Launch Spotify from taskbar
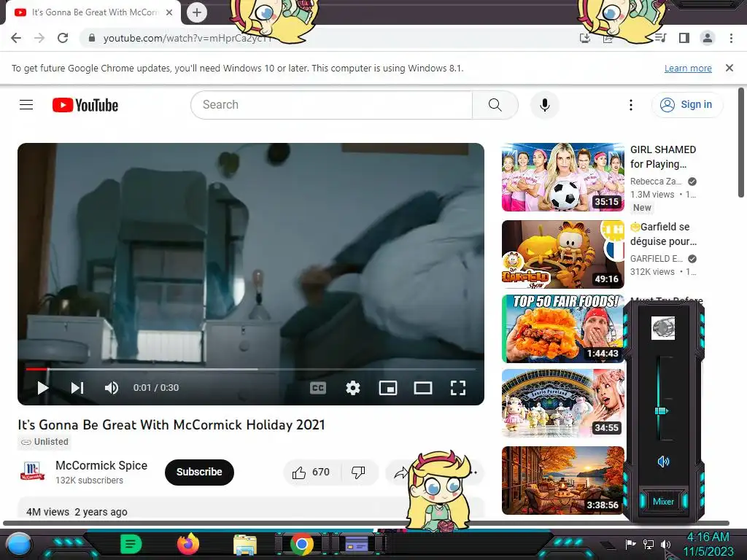The image size is (747, 560). tap(131, 544)
